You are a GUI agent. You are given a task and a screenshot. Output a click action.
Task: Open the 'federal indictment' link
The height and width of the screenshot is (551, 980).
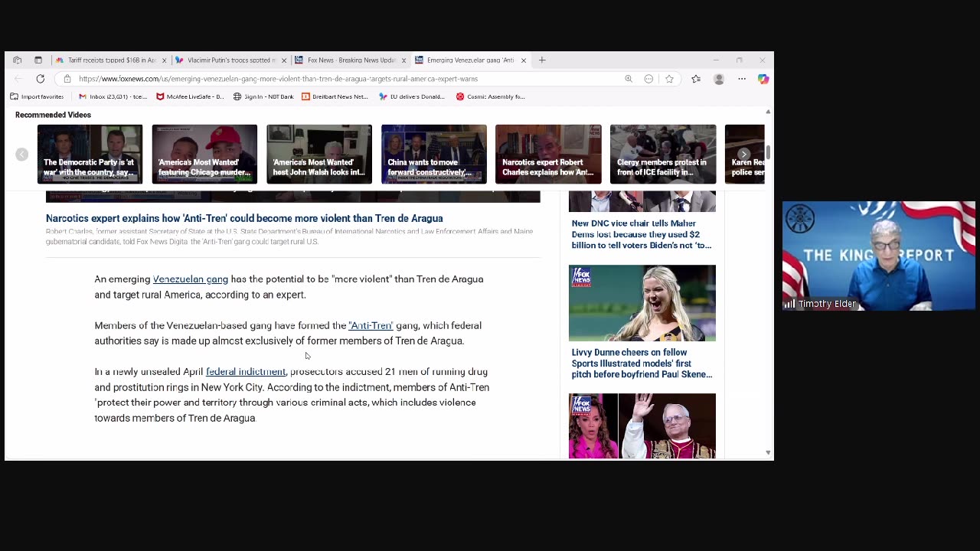pos(246,372)
